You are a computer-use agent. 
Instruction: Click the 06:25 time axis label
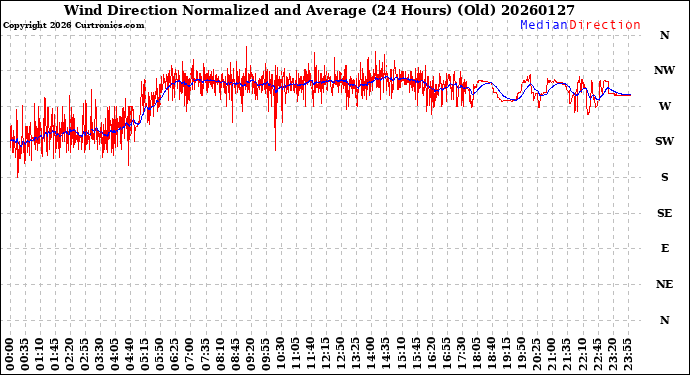175,355
